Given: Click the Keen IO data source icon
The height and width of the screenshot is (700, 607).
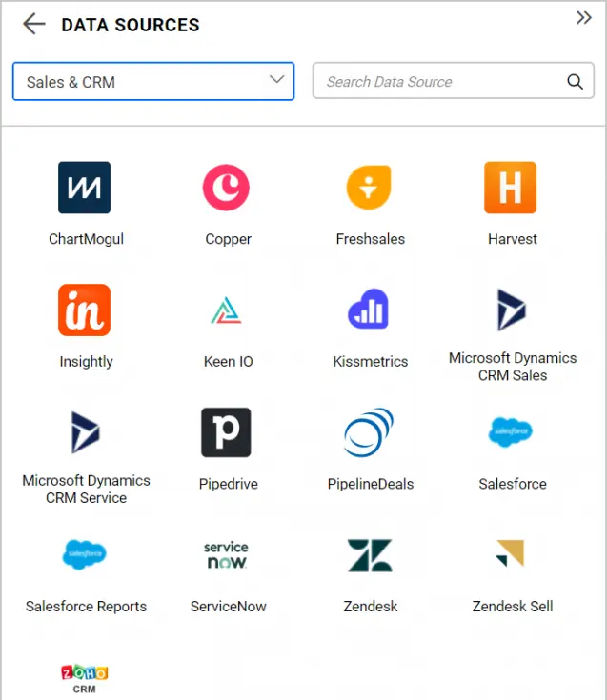Looking at the screenshot, I should (227, 310).
